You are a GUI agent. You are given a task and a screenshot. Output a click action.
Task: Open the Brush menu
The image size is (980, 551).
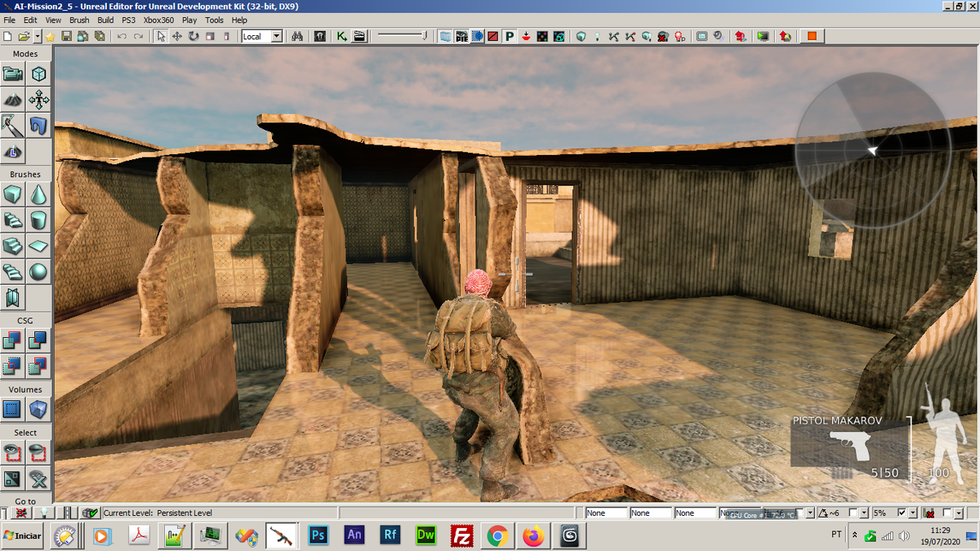[x=79, y=20]
